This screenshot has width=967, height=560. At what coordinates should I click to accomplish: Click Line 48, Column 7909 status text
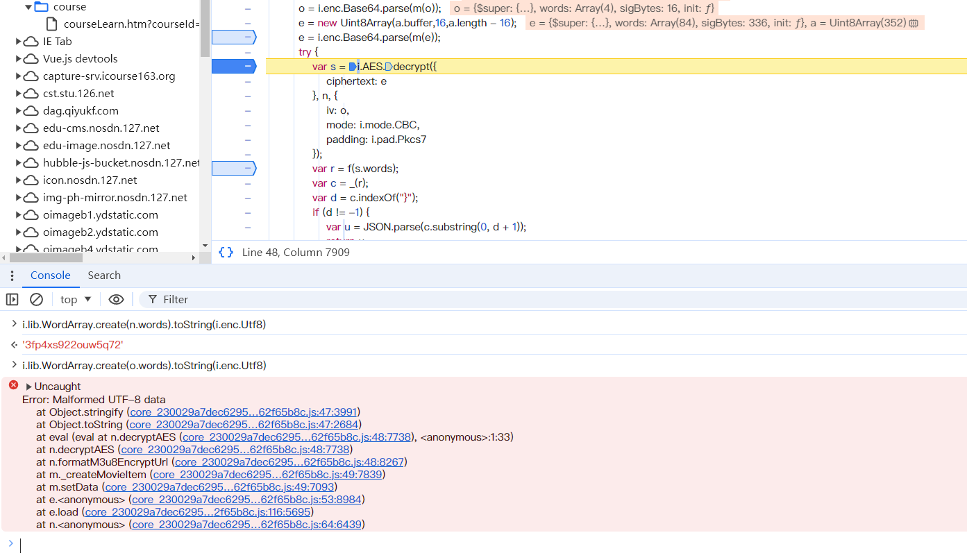click(x=296, y=253)
